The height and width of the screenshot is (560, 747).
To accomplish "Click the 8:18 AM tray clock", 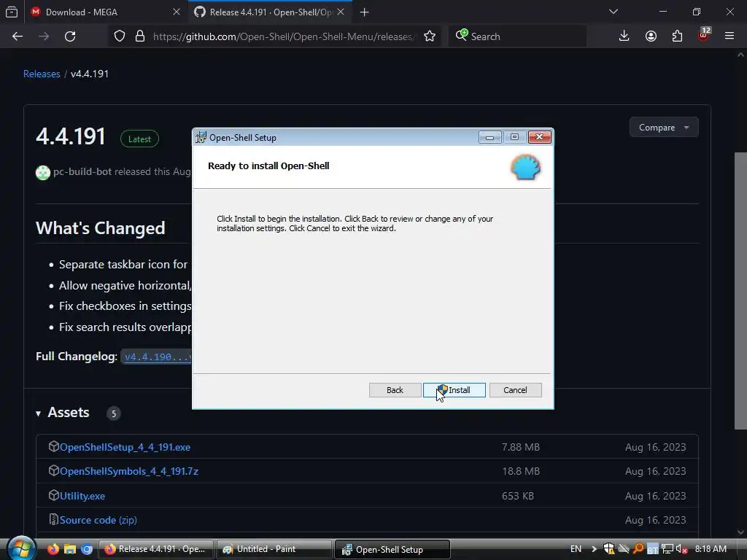I will 711,549.
